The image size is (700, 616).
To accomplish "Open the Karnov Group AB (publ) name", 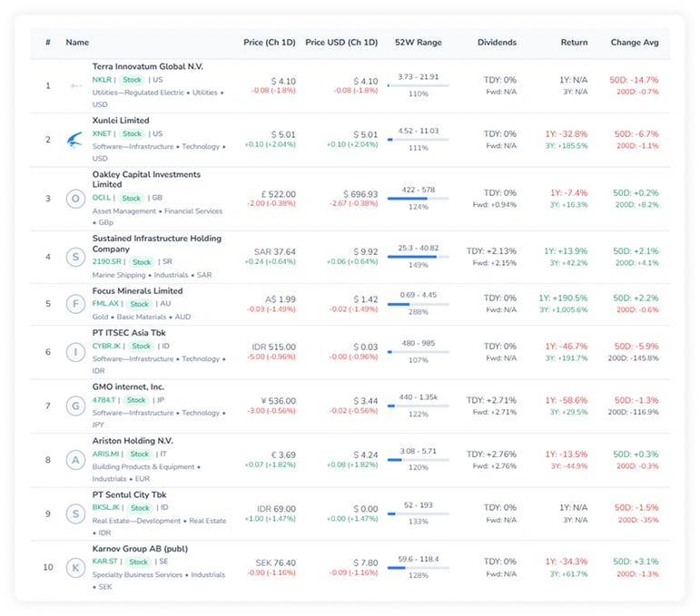I will [140, 549].
